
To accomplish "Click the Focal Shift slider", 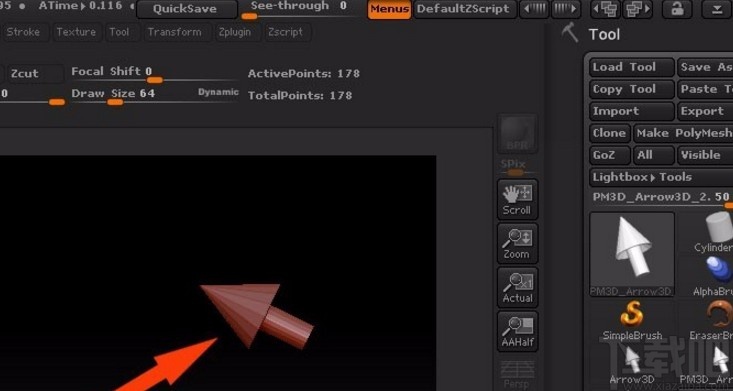I will coord(154,75).
